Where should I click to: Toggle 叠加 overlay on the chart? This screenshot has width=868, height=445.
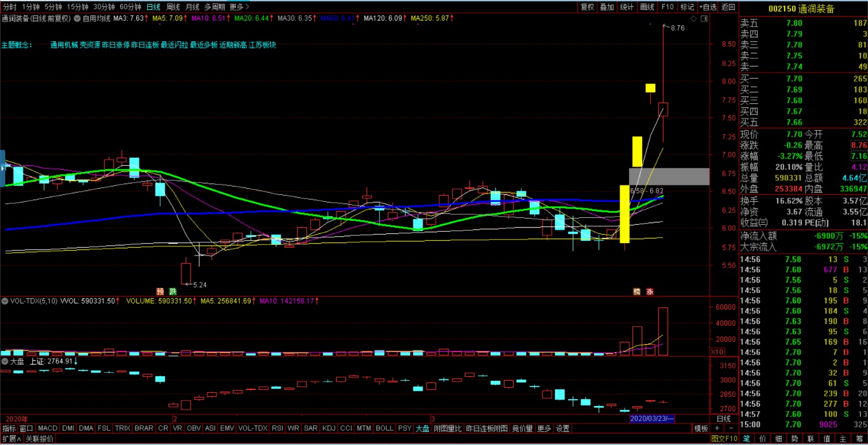pos(607,7)
